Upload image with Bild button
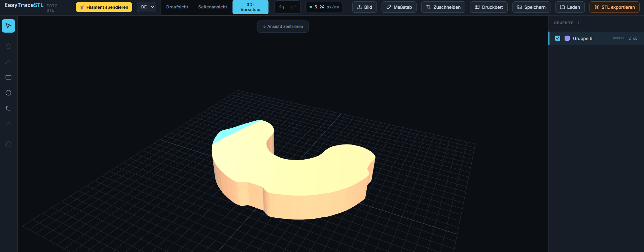The width and height of the screenshot is (644, 252). pyautogui.click(x=364, y=7)
